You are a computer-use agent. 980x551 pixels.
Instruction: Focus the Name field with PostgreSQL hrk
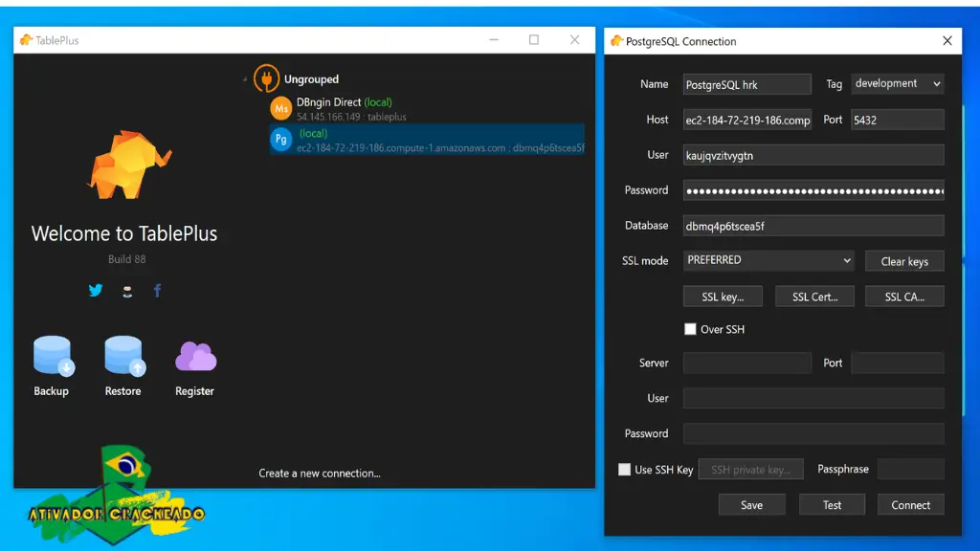746,84
